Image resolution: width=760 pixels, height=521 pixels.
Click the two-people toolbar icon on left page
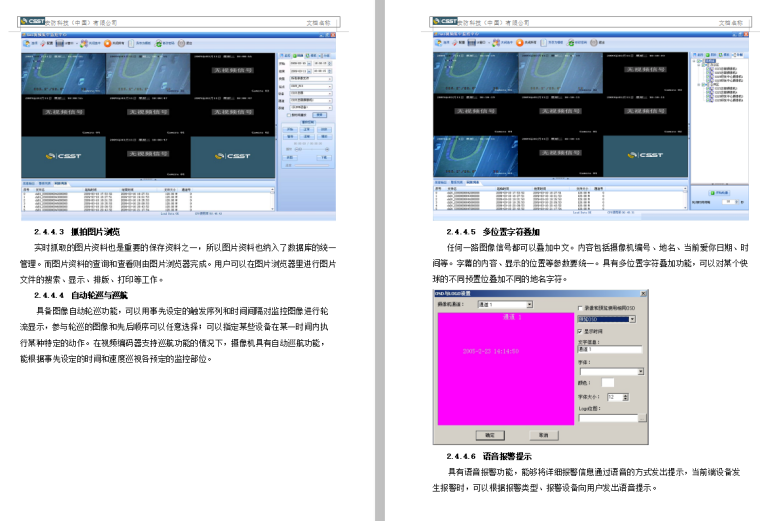pyautogui.click(x=82, y=43)
